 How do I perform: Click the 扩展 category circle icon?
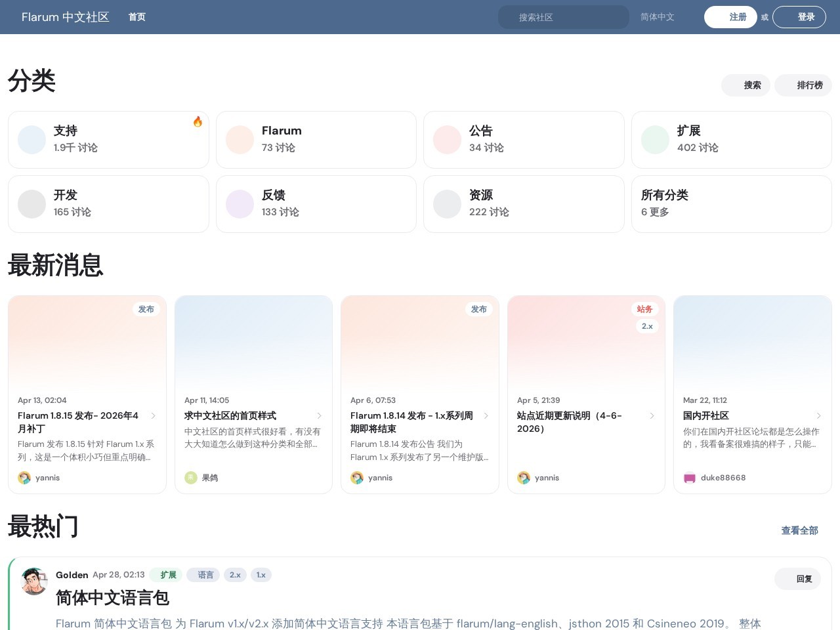655,140
